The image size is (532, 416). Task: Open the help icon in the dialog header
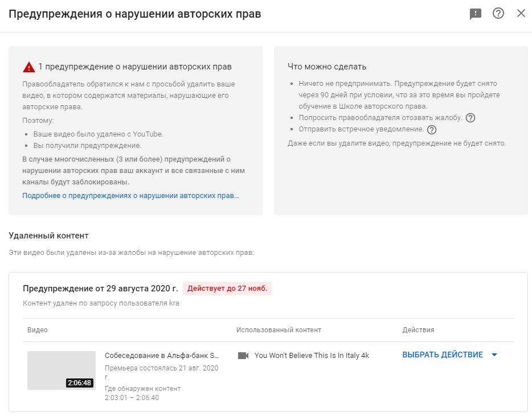click(498, 14)
